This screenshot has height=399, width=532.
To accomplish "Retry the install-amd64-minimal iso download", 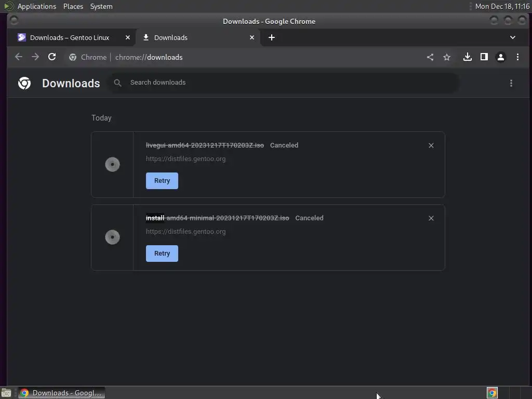I will (162, 254).
